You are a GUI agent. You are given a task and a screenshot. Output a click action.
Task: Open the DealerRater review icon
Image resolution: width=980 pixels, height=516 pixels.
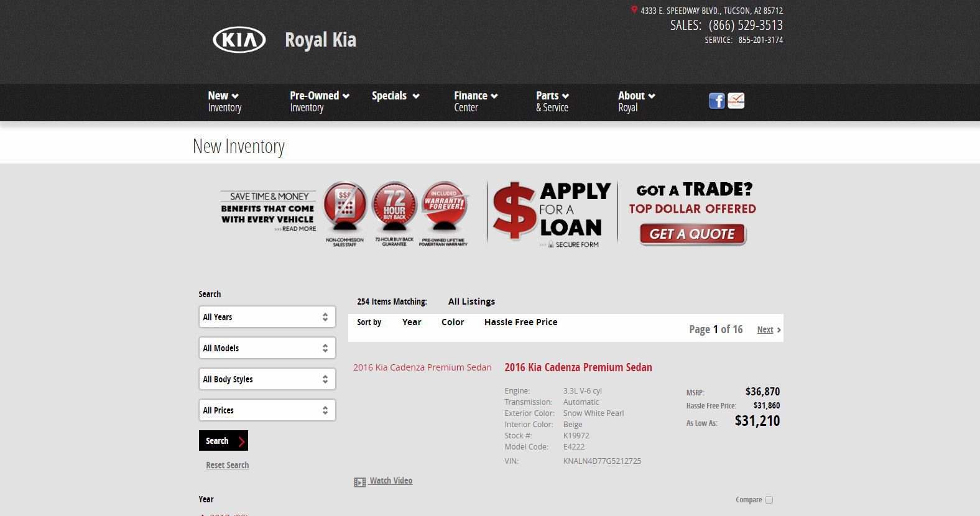pos(736,101)
